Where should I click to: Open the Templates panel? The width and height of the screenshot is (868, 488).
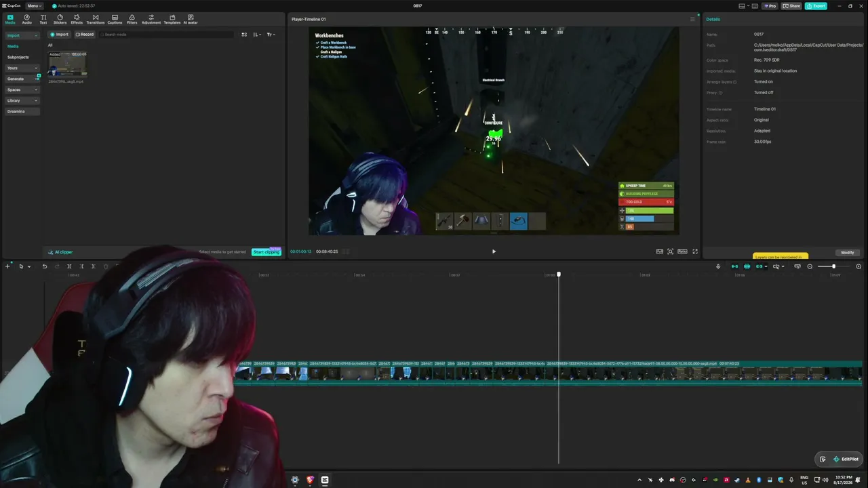(x=172, y=19)
